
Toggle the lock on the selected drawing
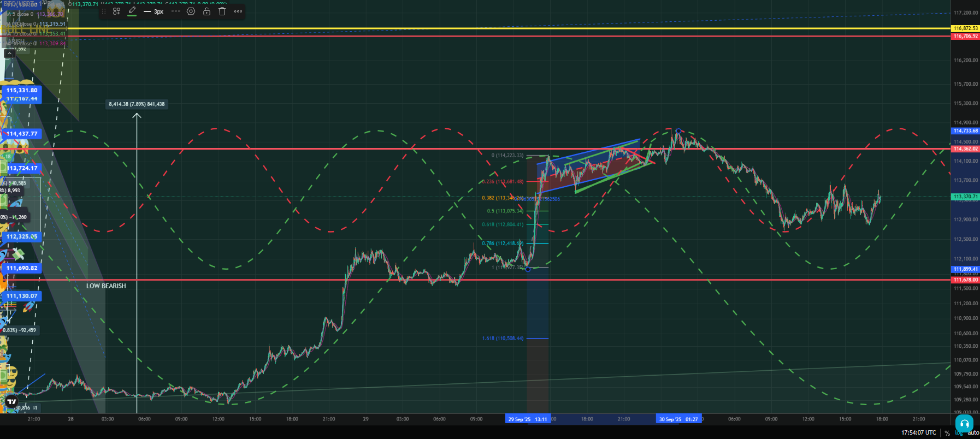[206, 11]
